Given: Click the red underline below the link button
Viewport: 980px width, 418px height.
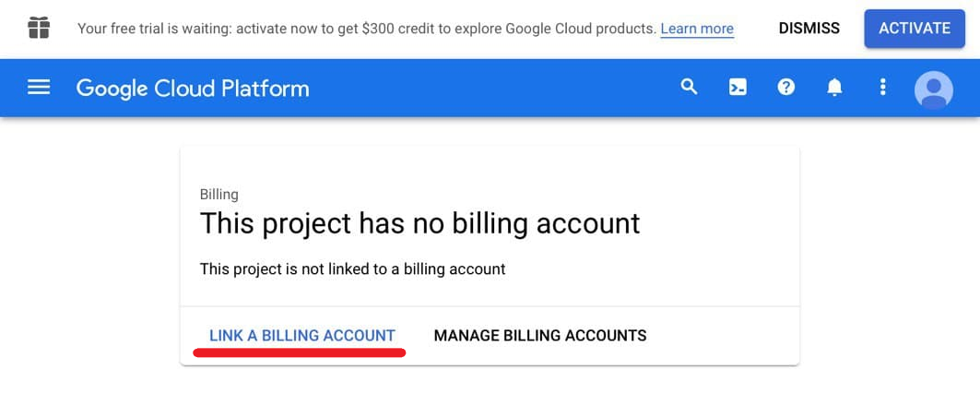Looking at the screenshot, I should [300, 352].
